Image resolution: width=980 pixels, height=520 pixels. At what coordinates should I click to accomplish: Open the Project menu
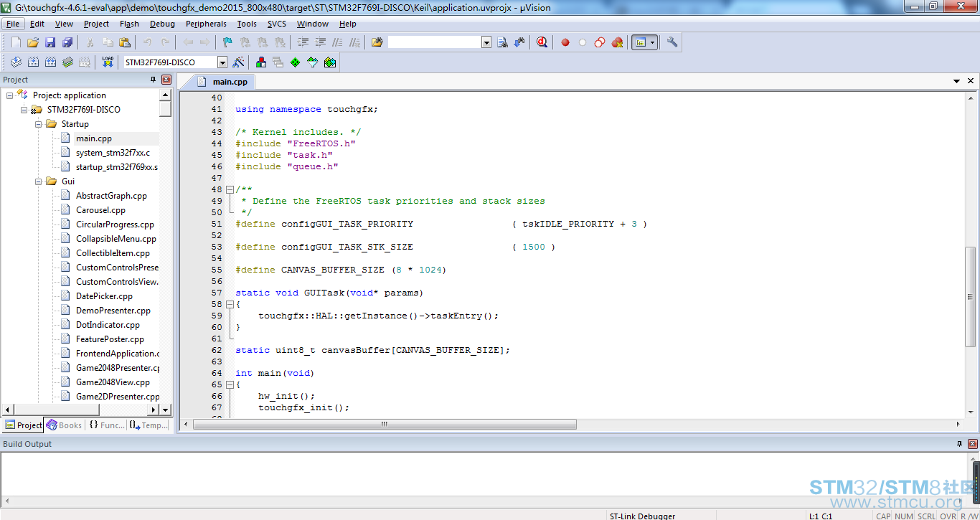coord(96,24)
